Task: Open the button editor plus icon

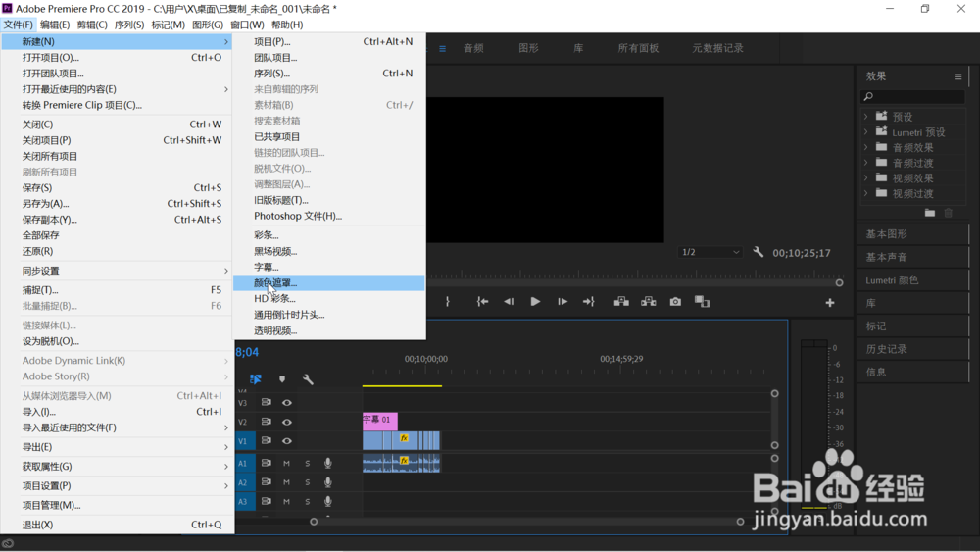Action: pyautogui.click(x=830, y=303)
